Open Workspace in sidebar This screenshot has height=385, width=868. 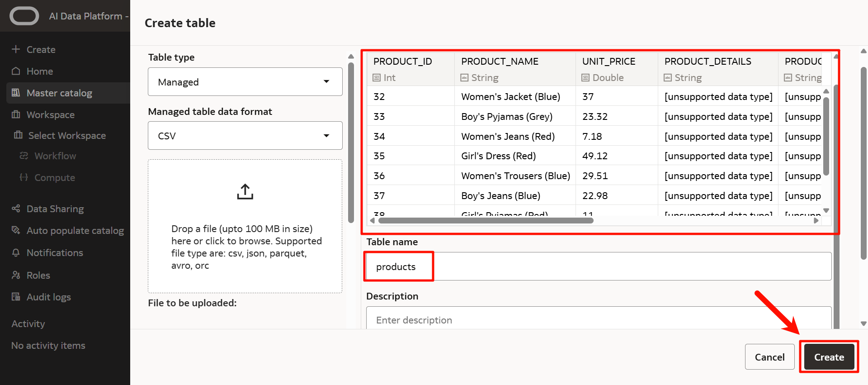pos(51,115)
